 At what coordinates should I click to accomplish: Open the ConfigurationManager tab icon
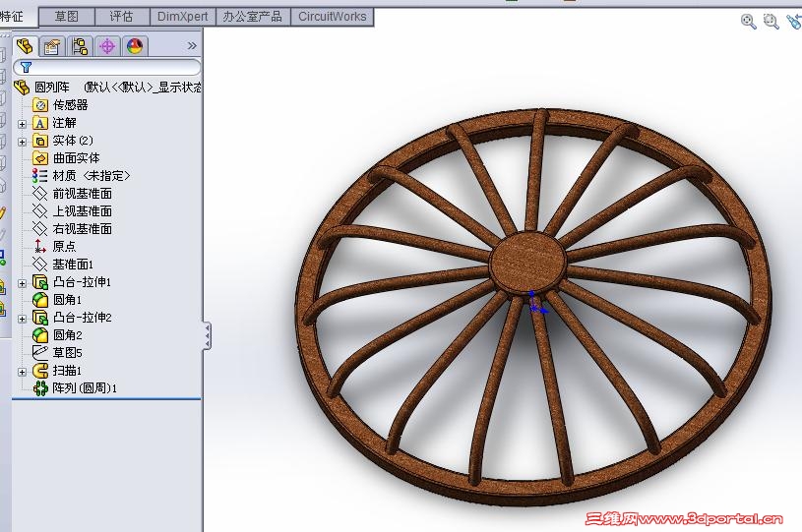point(80,46)
